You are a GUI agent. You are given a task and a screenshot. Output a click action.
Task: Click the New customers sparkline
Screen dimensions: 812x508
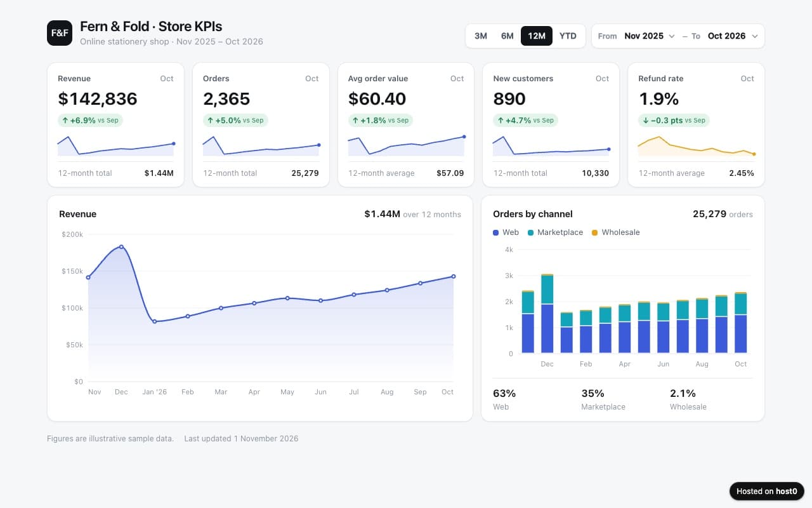click(x=551, y=145)
